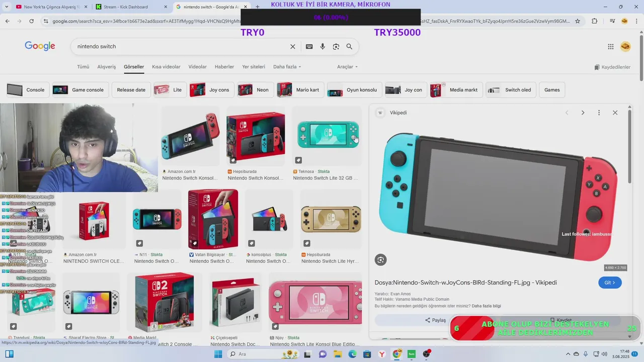Open Microsoft Store from the taskbar
Image resolution: width=644 pixels, height=362 pixels.
click(367, 354)
